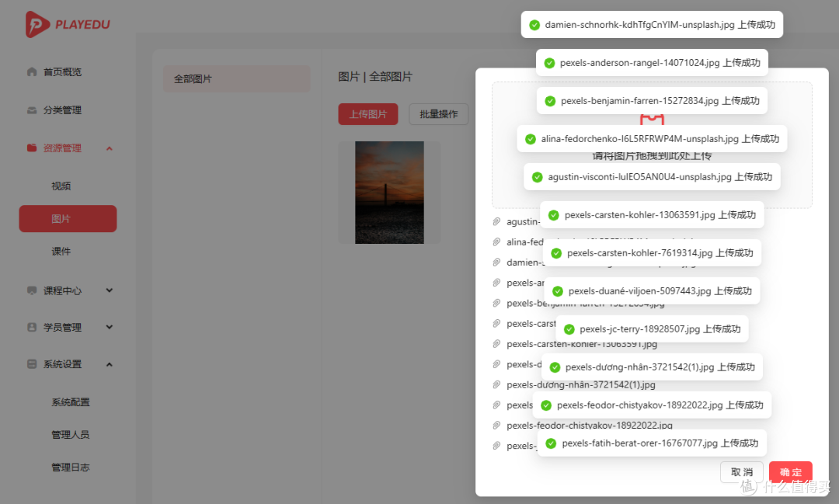Click the 批量操作 button
The image size is (839, 504).
click(438, 113)
